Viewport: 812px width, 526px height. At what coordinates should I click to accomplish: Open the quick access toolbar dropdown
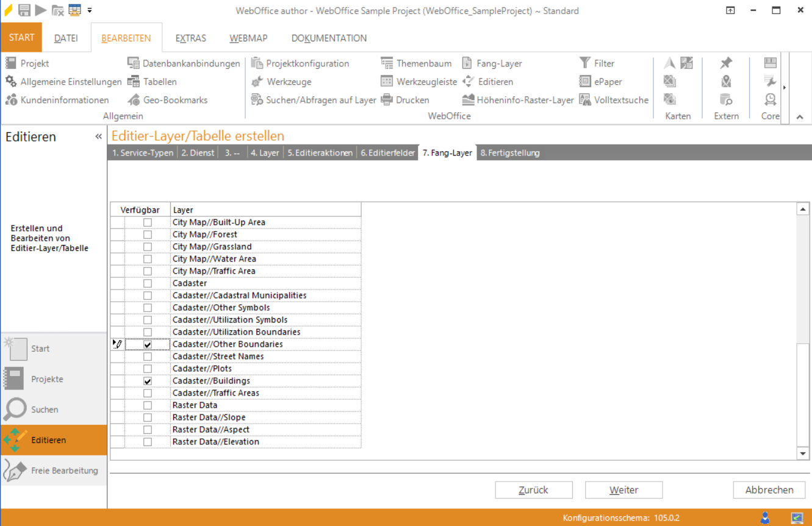tap(90, 10)
